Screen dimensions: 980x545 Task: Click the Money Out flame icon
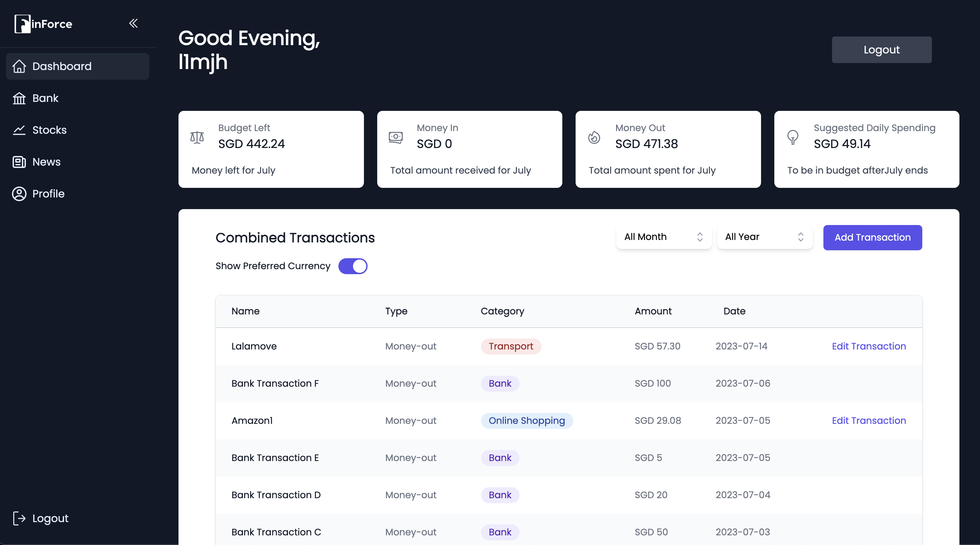click(x=594, y=137)
